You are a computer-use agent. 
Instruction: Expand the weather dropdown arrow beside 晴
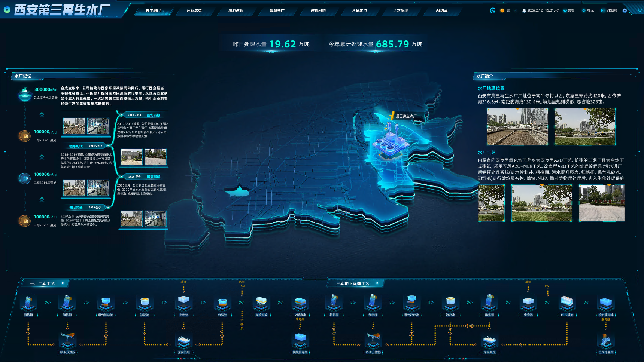[x=515, y=10]
